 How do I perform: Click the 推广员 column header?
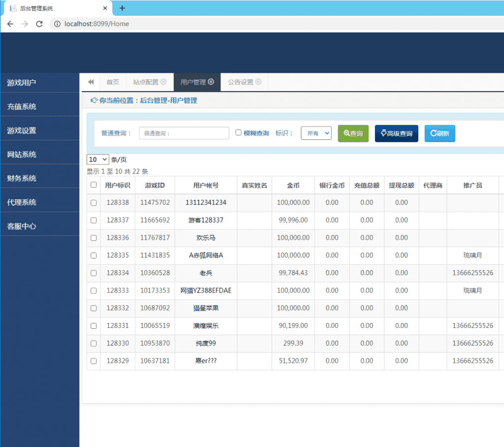[x=472, y=185]
